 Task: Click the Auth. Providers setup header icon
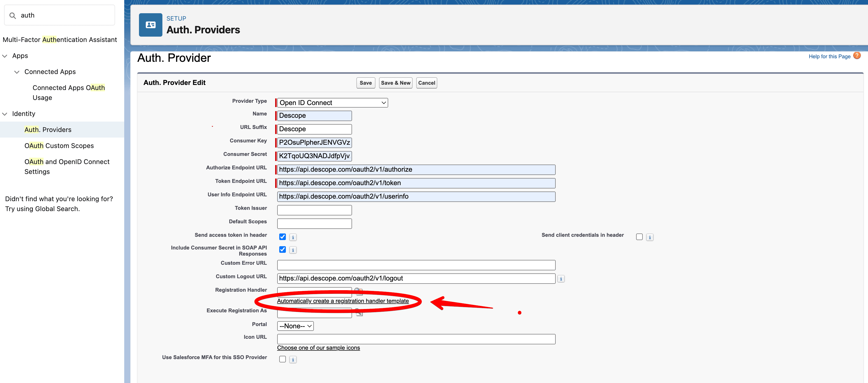point(150,25)
